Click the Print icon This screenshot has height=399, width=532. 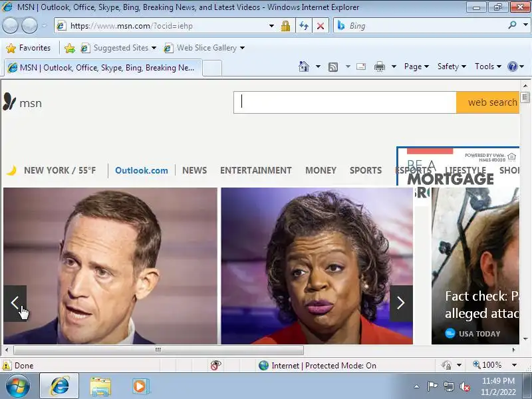point(379,66)
